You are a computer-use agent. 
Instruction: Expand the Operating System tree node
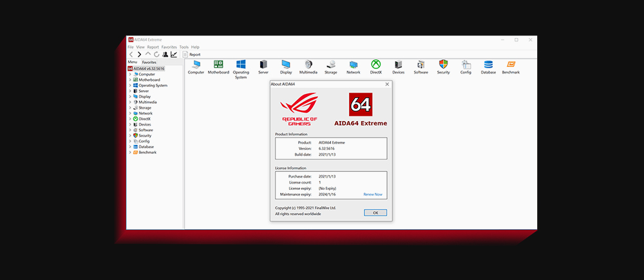click(130, 86)
